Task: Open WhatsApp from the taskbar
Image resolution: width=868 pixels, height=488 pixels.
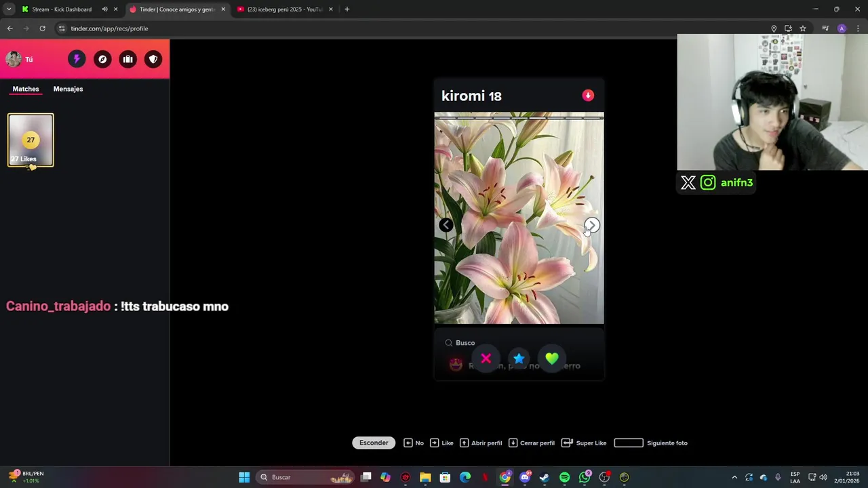Action: pyautogui.click(x=585, y=477)
